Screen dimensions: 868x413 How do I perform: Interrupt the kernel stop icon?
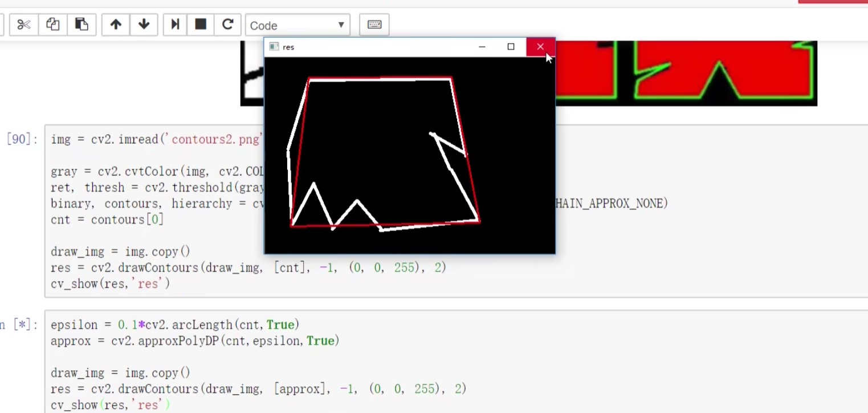coord(201,25)
